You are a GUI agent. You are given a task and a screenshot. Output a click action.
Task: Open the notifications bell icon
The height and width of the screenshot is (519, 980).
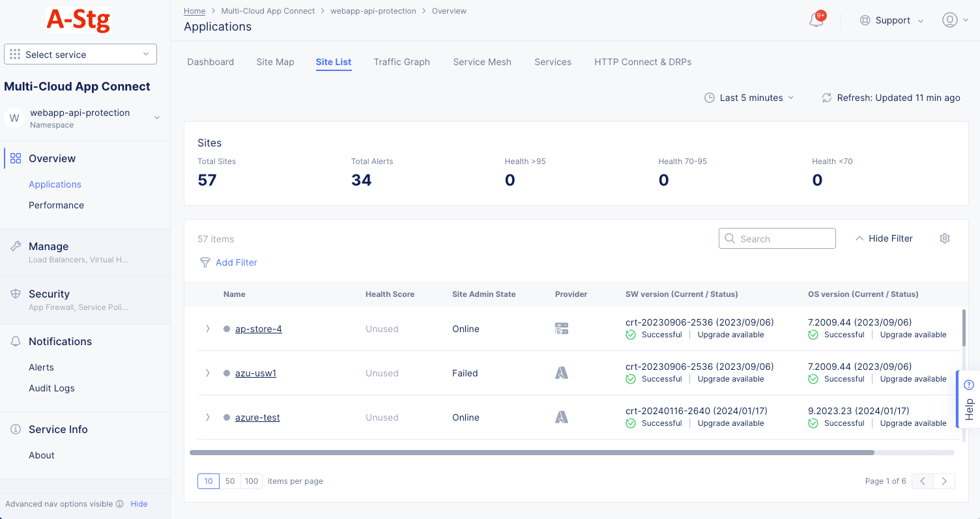click(816, 21)
